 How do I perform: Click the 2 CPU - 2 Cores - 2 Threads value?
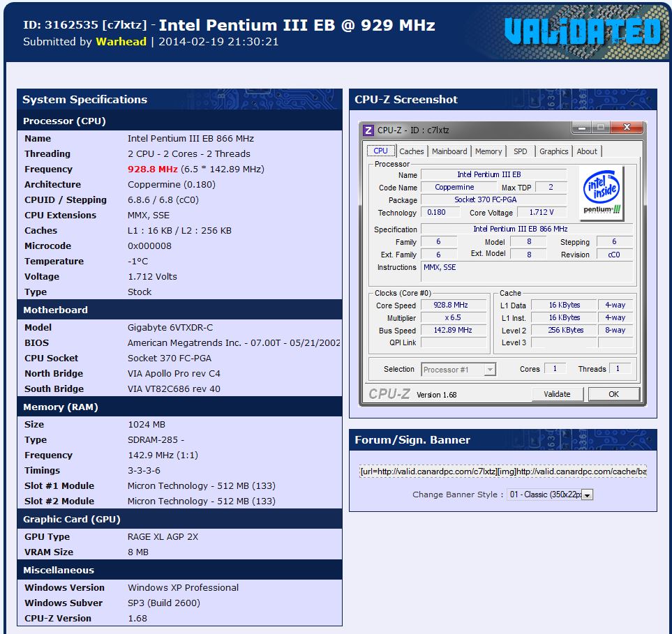(189, 153)
